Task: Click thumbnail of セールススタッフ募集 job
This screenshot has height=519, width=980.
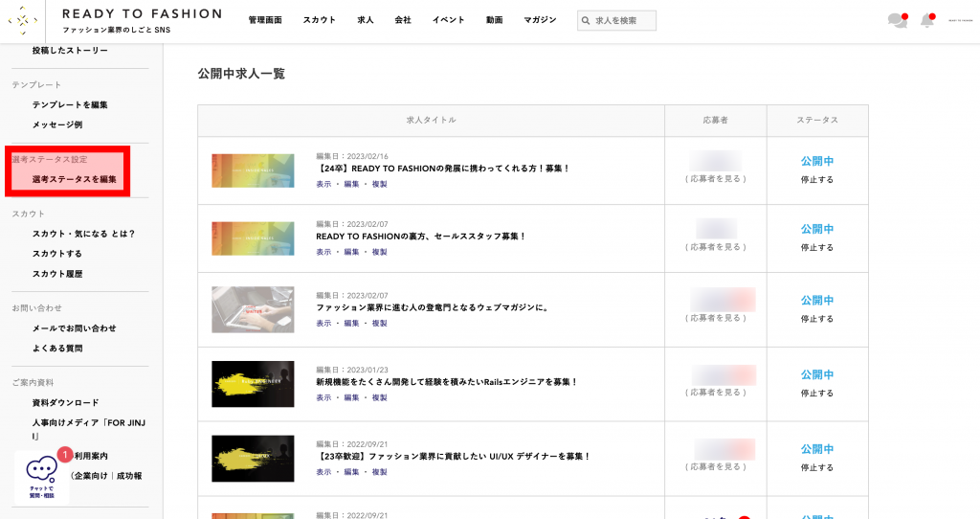Action: pyautogui.click(x=253, y=238)
